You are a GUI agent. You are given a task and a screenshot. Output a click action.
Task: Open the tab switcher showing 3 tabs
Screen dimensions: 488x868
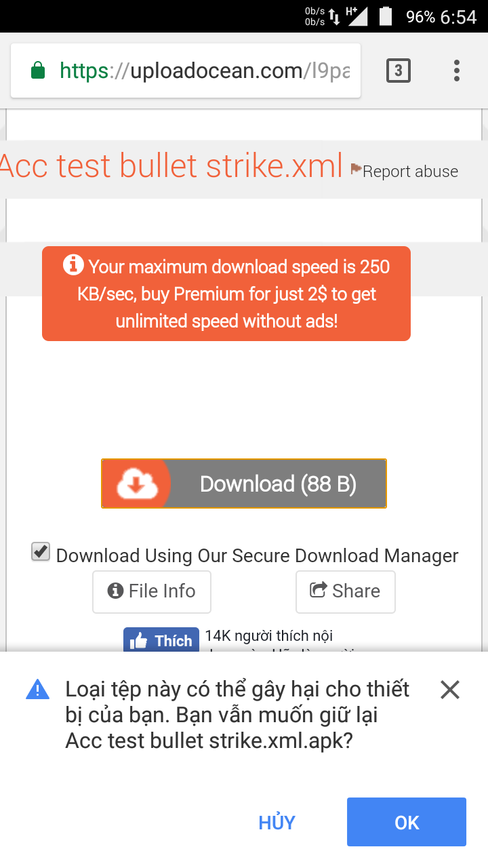[398, 71]
